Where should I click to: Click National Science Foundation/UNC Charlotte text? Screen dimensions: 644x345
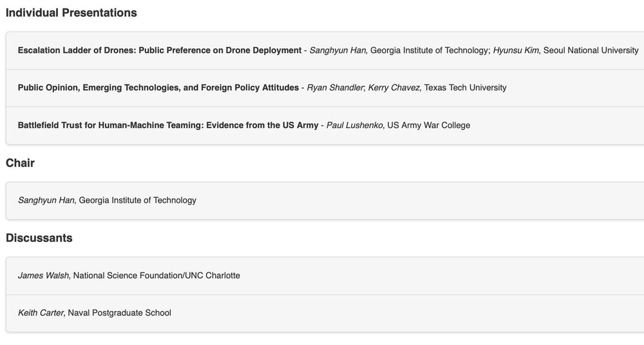(156, 275)
